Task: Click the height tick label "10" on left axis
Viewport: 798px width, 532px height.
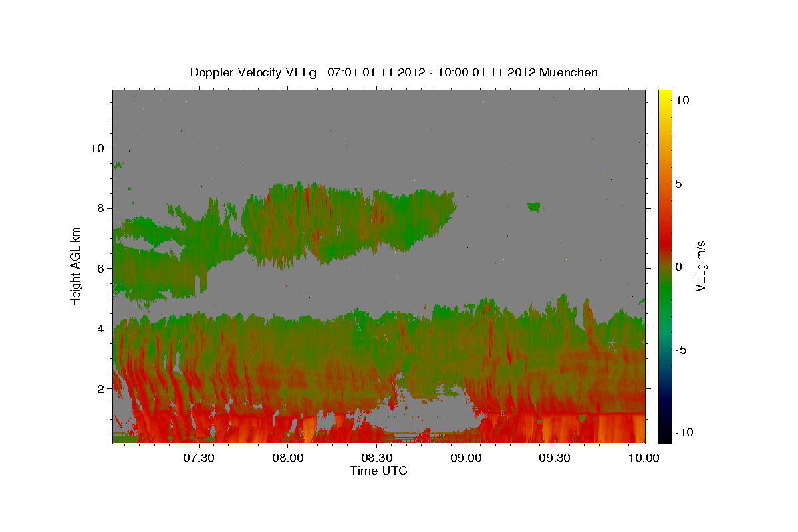Action: pos(96,148)
